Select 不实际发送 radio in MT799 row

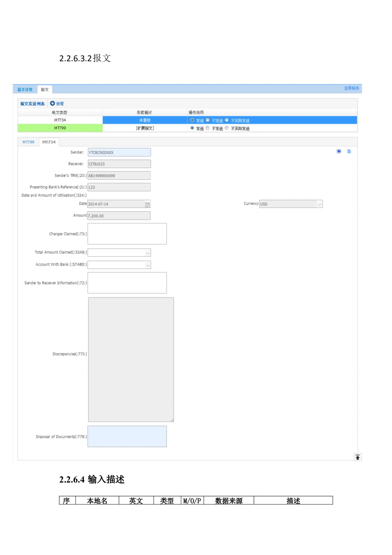pyautogui.click(x=227, y=128)
